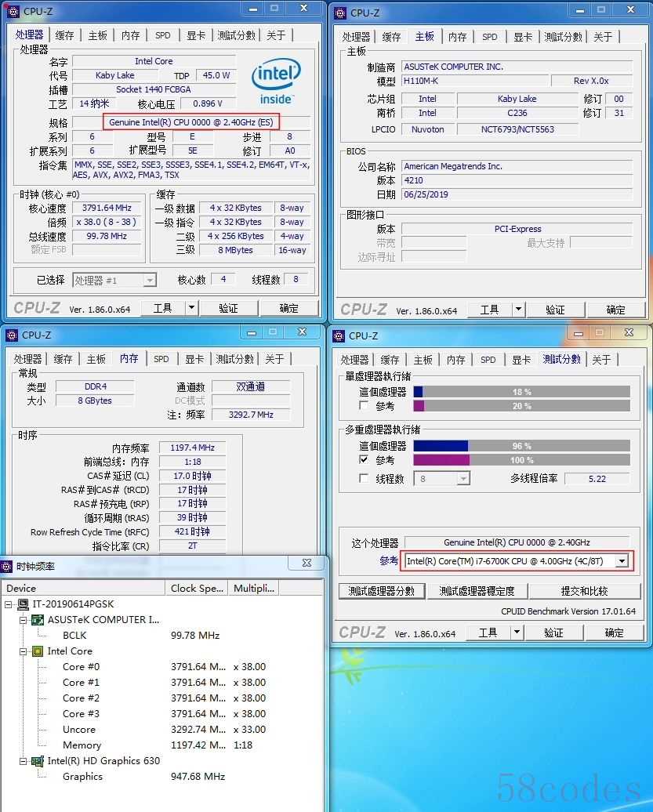Tick the single-thread 參考 reference checkbox

[364, 405]
